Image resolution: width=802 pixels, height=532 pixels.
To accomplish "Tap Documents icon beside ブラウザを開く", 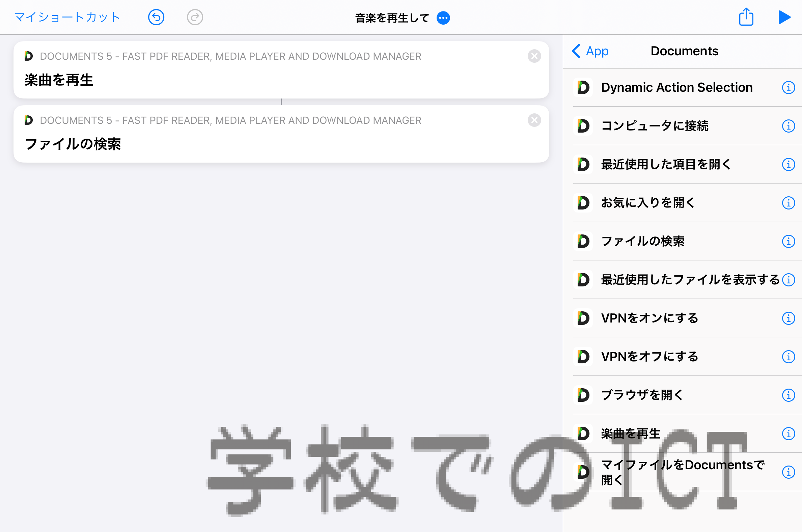I will point(583,395).
